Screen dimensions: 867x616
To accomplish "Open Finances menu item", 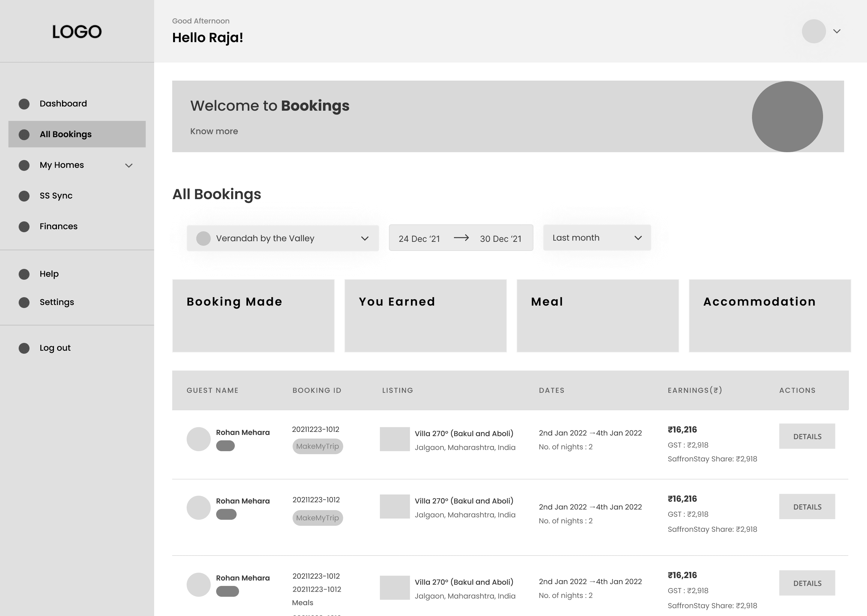I will pyautogui.click(x=58, y=226).
